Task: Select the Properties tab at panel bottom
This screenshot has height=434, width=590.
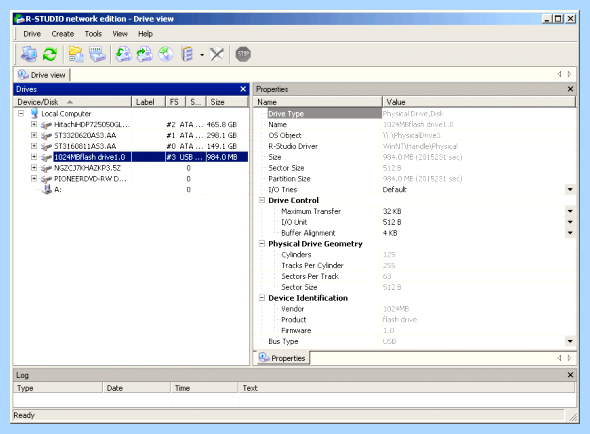Action: pyautogui.click(x=283, y=358)
